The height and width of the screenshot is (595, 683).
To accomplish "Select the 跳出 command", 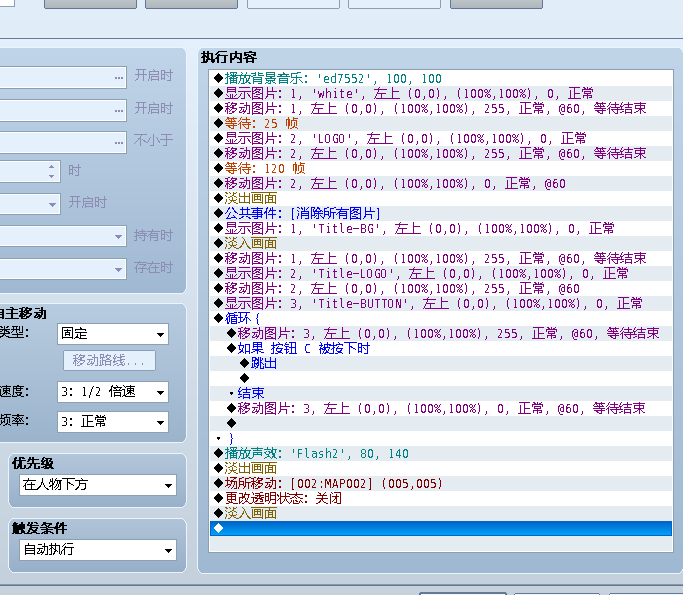I will pos(441,363).
